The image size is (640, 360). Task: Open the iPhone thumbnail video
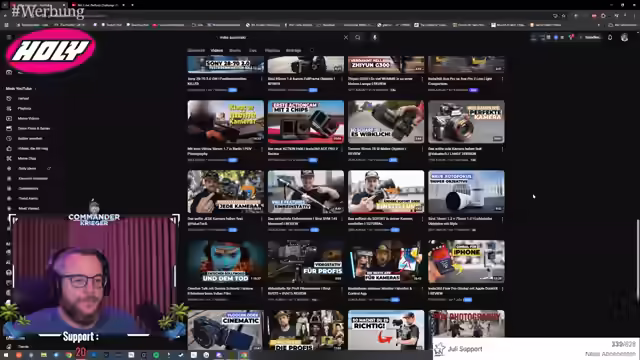pos(466,261)
